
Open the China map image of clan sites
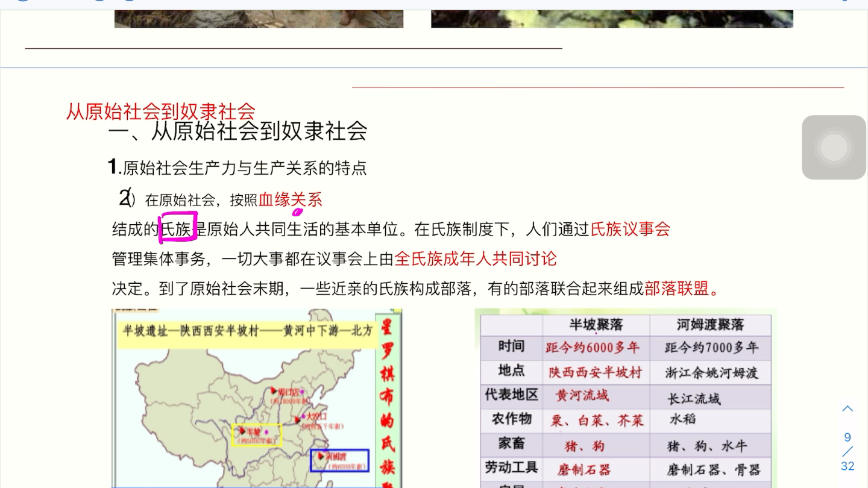coord(257,398)
